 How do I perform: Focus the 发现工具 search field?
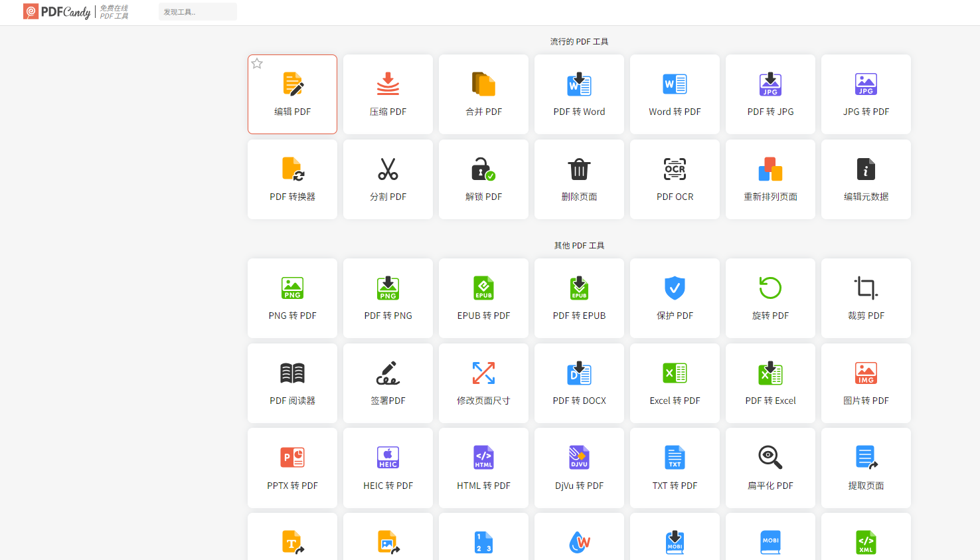pyautogui.click(x=197, y=12)
